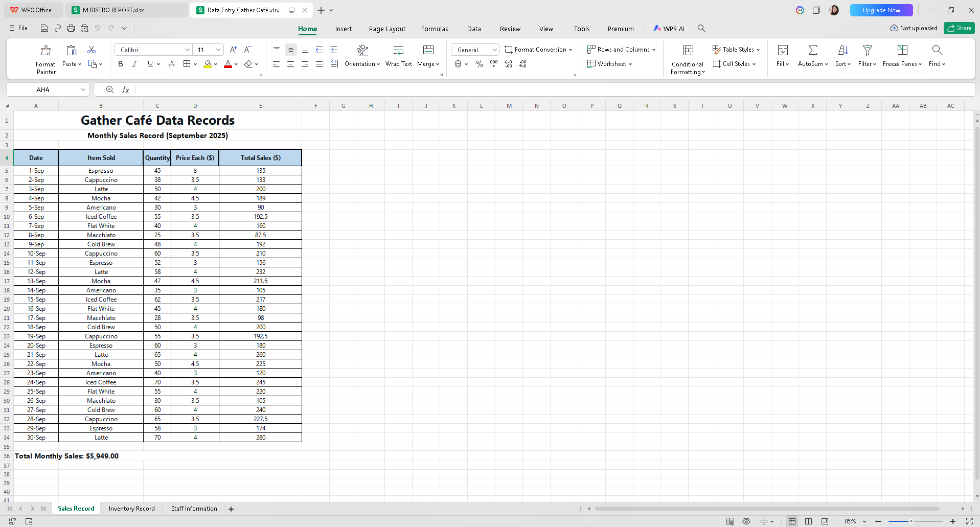Open the font size dropdown showing 11

(x=218, y=50)
